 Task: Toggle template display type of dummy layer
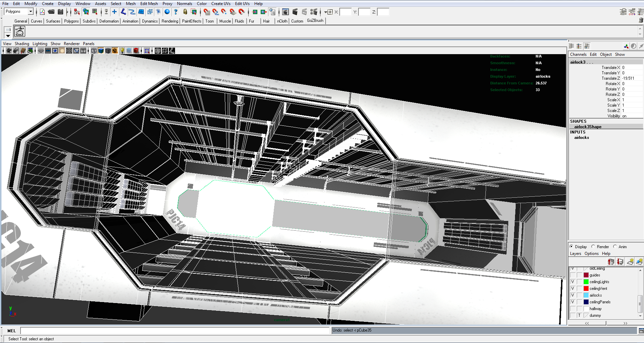tap(579, 315)
